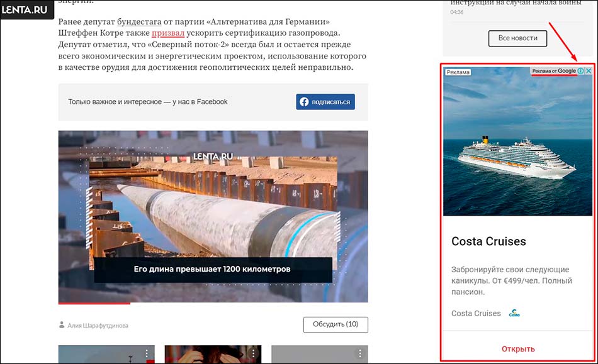This screenshot has width=598, height=364.
Task: Click the red video progress bar
Action: (94, 304)
